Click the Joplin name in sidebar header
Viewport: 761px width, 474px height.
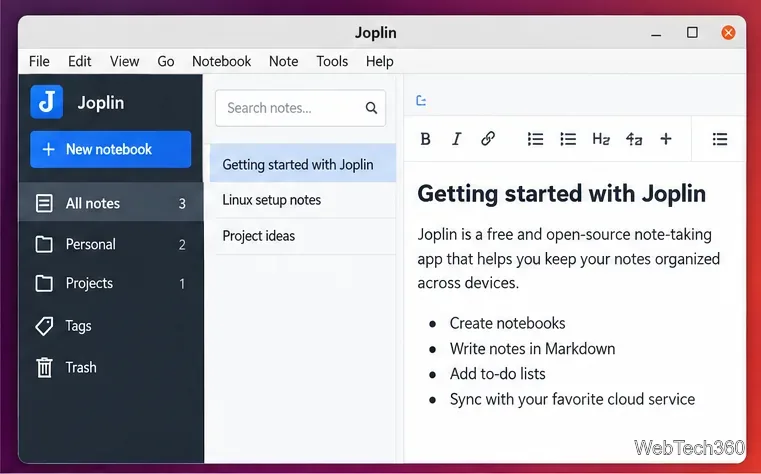(101, 102)
